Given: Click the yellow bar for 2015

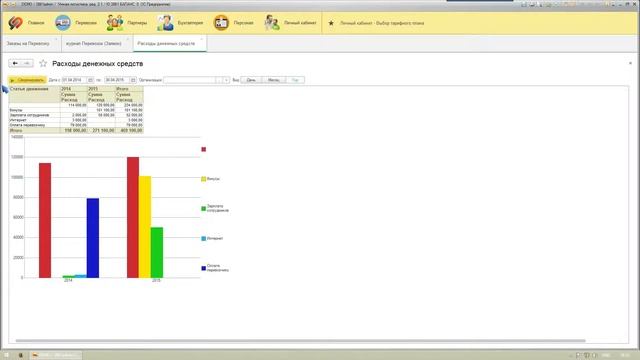Looking at the screenshot, I should pos(145,227).
